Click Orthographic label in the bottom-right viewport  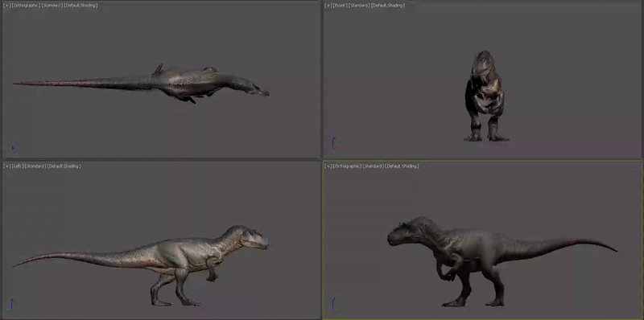(348, 166)
